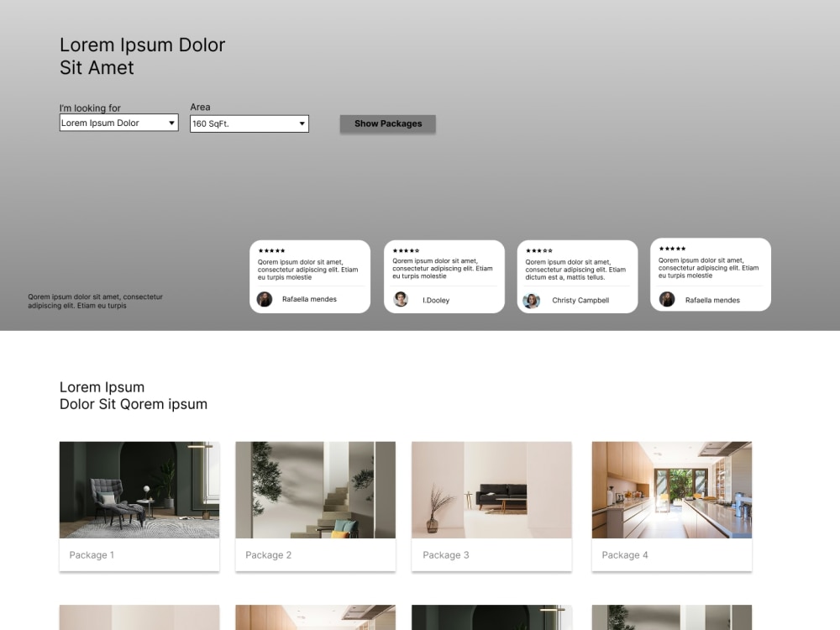Click the hero caption Qorem ipsum dolor sit amet

pos(96,301)
